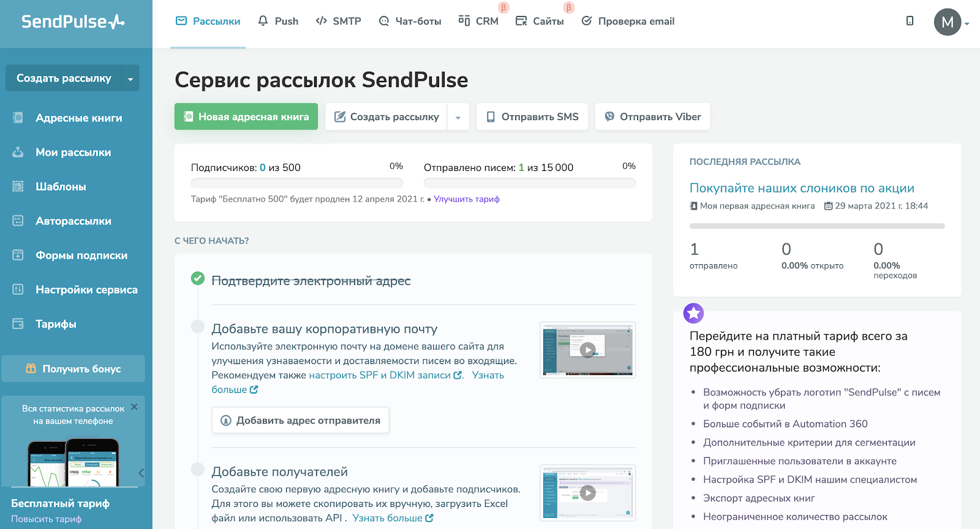Click the corporate mail step circle

point(198,326)
